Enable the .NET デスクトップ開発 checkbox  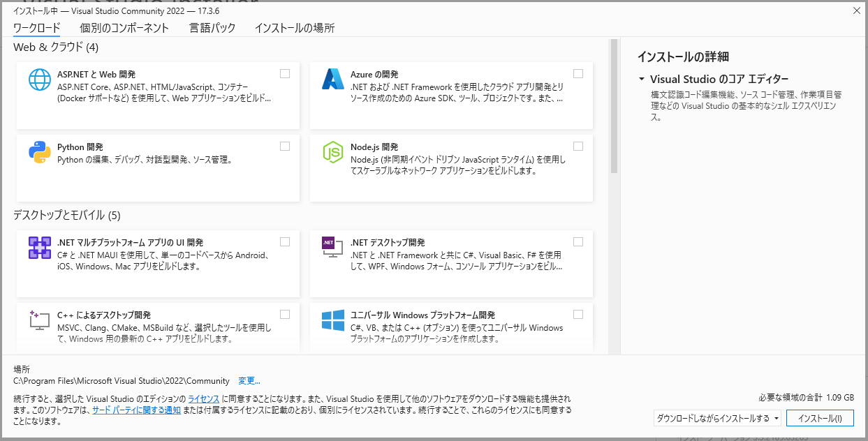(578, 241)
